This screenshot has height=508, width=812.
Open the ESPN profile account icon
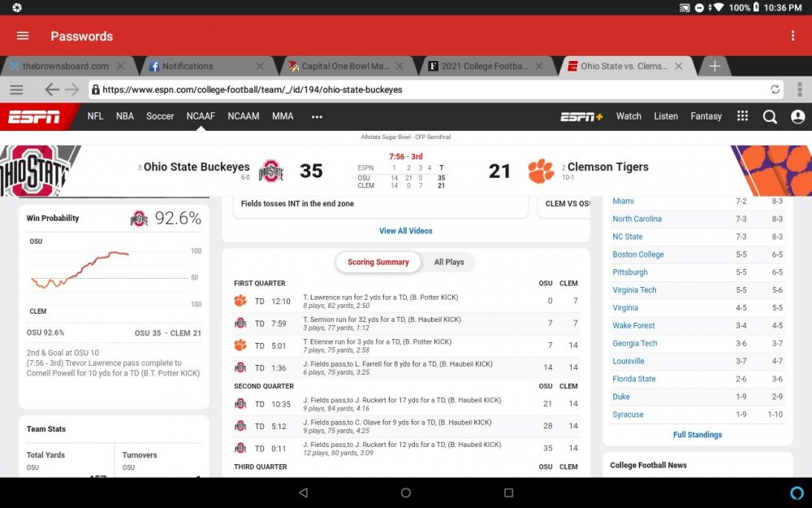click(798, 116)
